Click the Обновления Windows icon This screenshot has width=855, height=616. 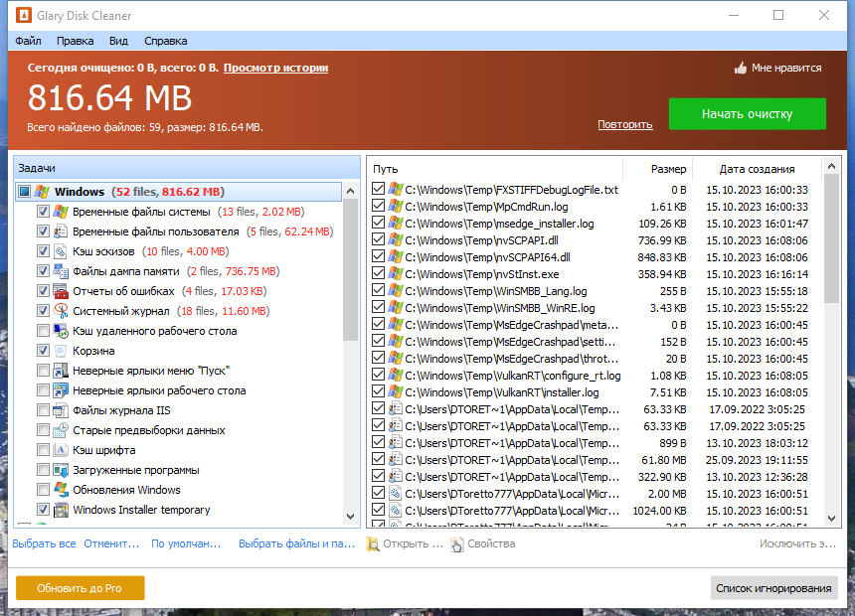[61, 490]
